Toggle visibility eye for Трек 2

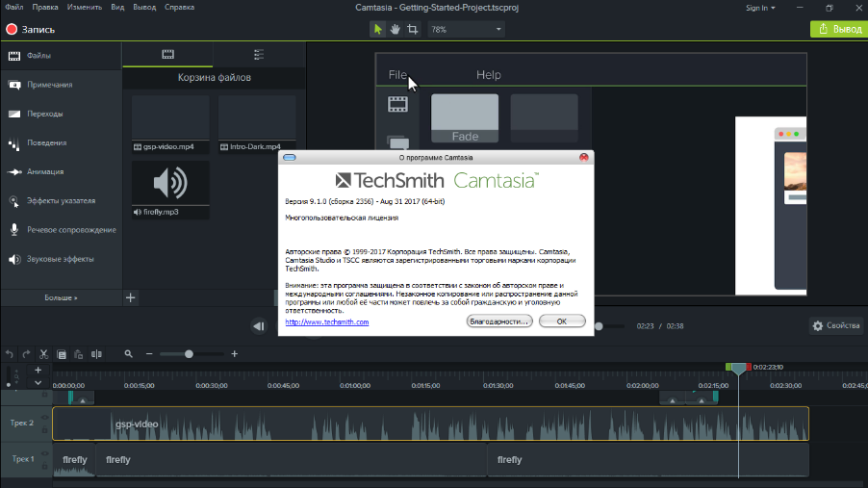point(42,416)
